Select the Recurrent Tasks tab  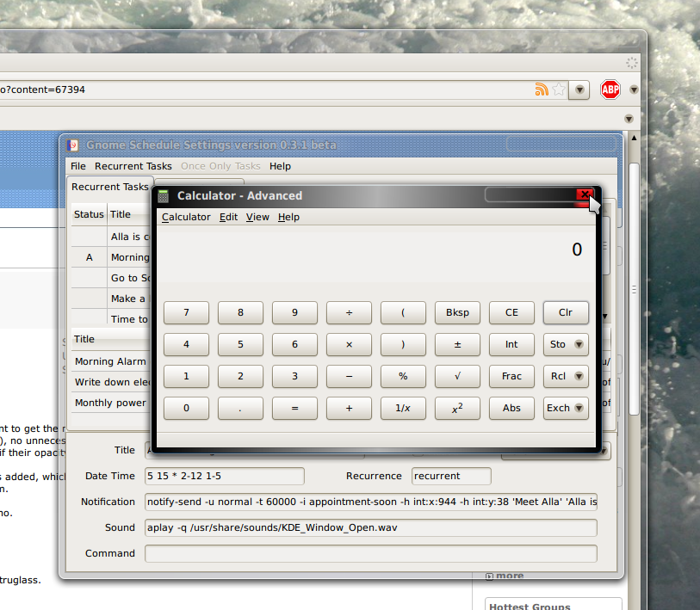(110, 187)
